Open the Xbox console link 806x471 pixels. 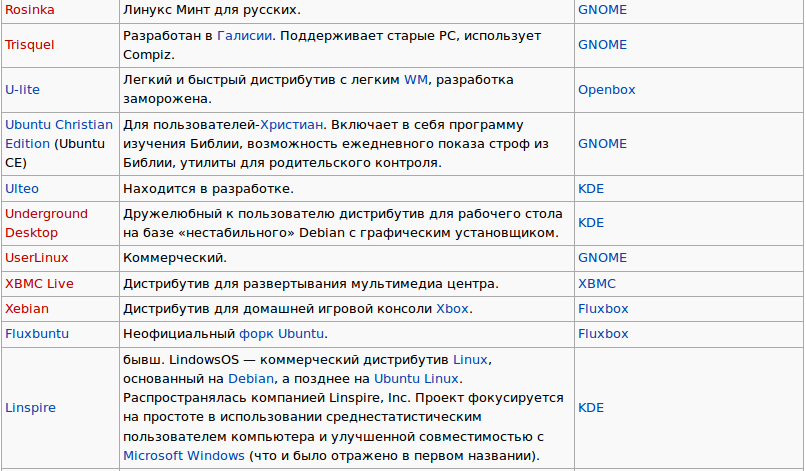[x=452, y=309]
